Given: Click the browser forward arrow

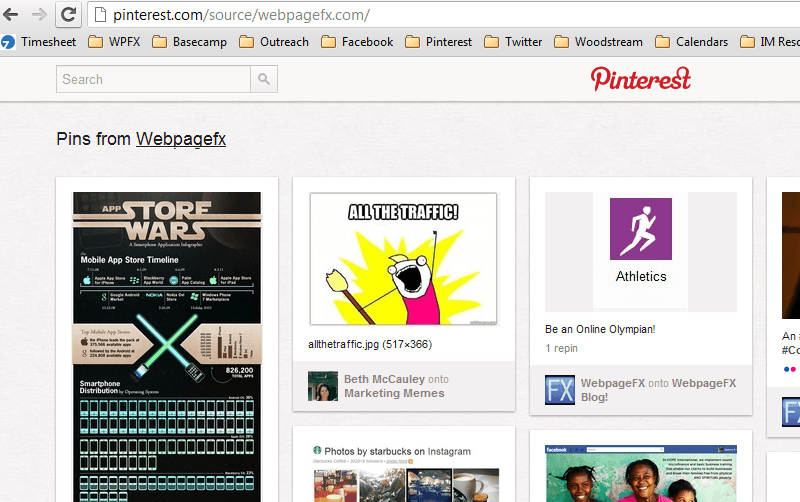Looking at the screenshot, I should tap(39, 15).
